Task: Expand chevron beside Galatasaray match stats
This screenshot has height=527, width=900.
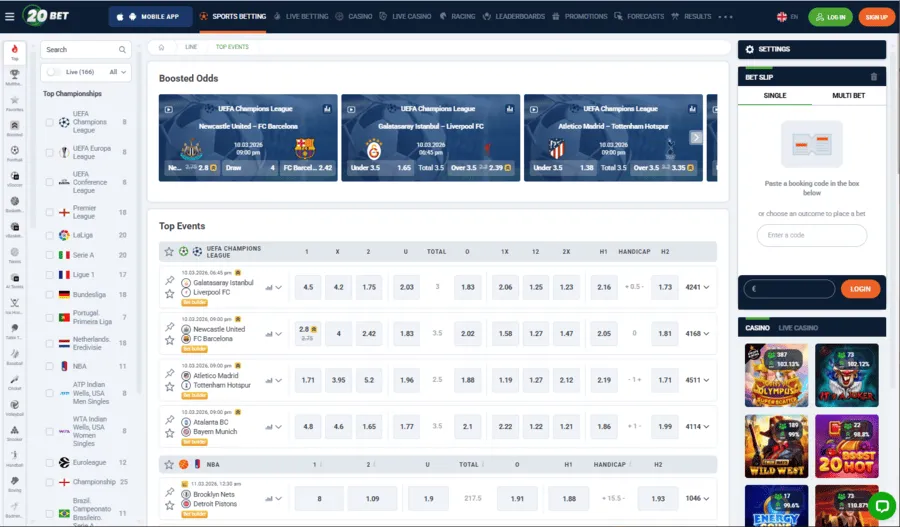Action: pyautogui.click(x=278, y=288)
